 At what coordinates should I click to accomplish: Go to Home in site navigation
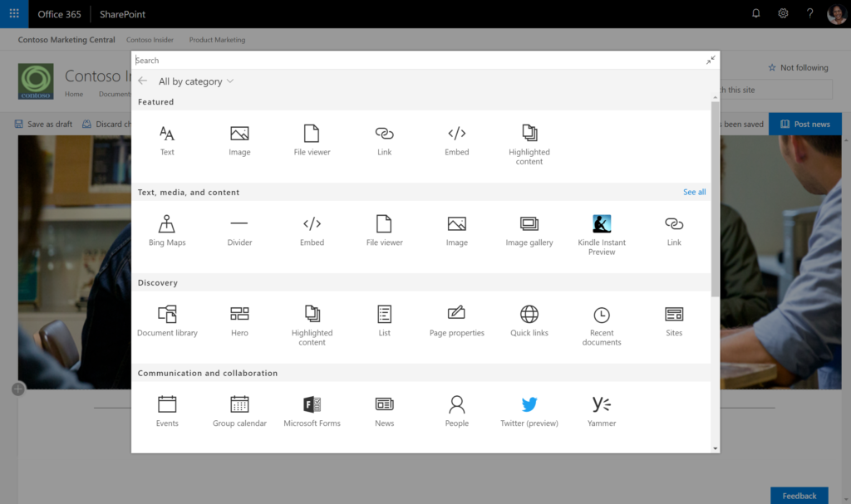click(x=74, y=94)
